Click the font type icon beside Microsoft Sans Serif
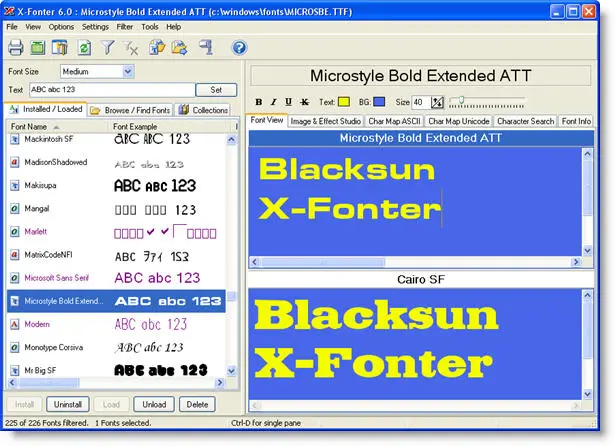 coord(15,278)
